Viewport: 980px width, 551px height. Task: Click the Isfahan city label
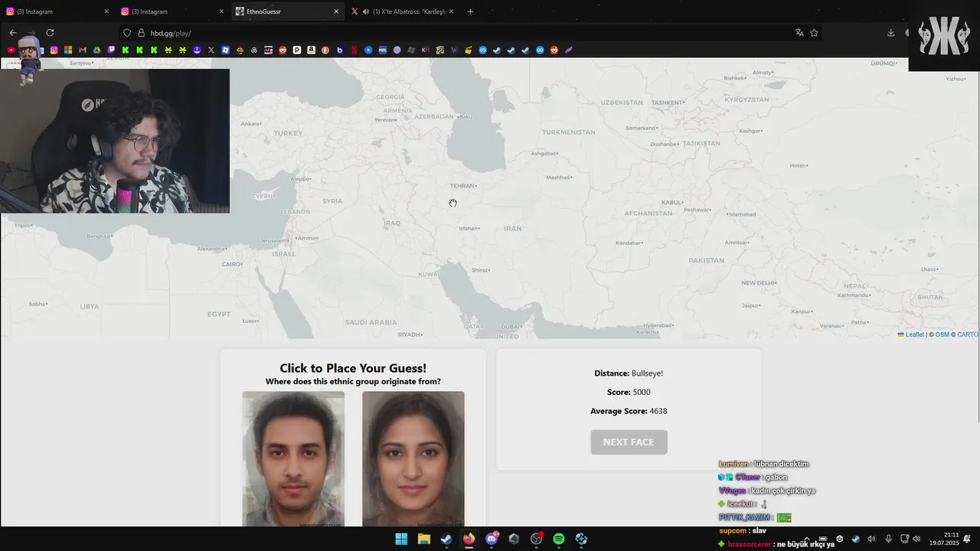tap(469, 229)
